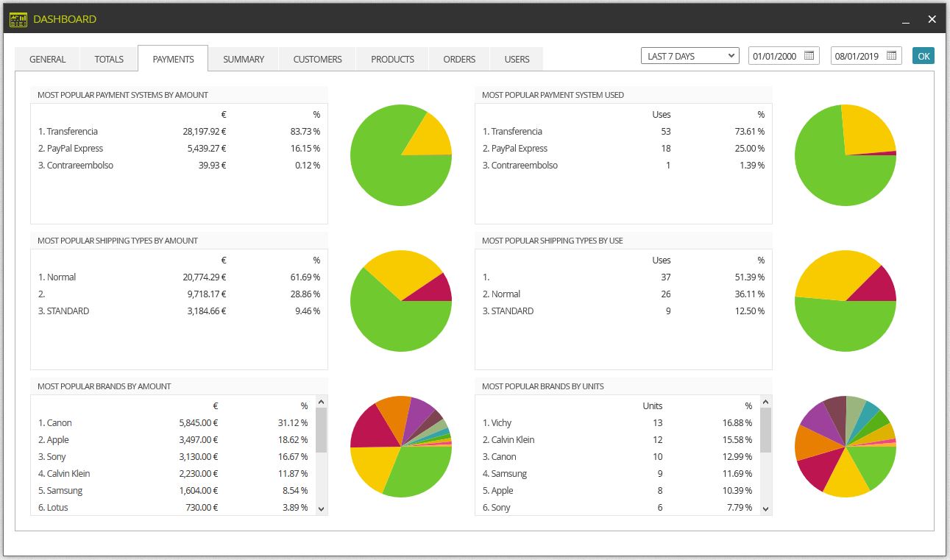Select the PRODUCTS tab
Screen dimensions: 950x560
pos(392,59)
